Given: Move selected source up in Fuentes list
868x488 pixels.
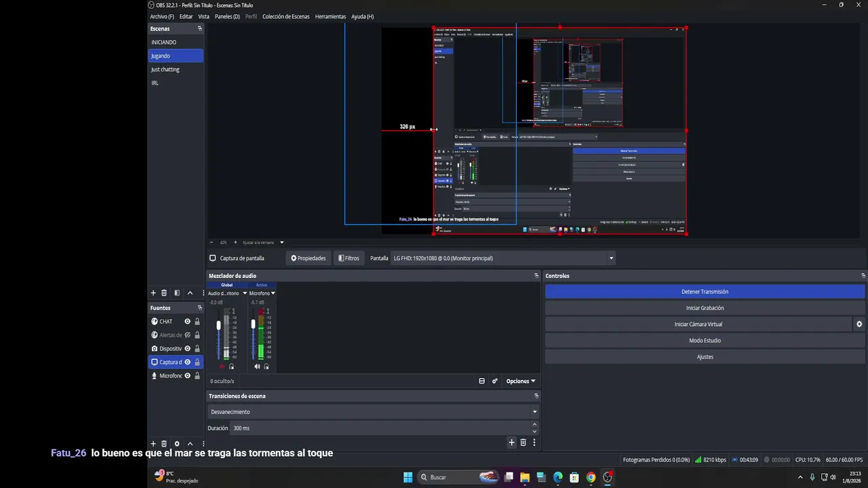Looking at the screenshot, I should click(190, 443).
